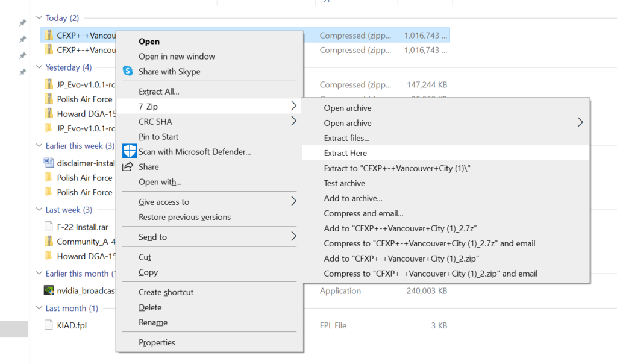Click the third pin icon in sidebar
The height and width of the screenshot is (364, 617).
pyautogui.click(x=23, y=55)
